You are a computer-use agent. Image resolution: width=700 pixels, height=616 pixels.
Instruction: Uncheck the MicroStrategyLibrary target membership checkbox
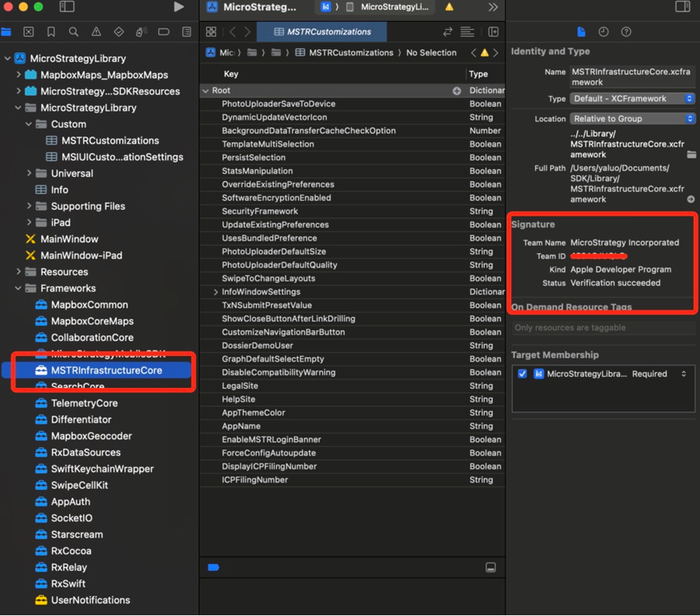point(522,374)
